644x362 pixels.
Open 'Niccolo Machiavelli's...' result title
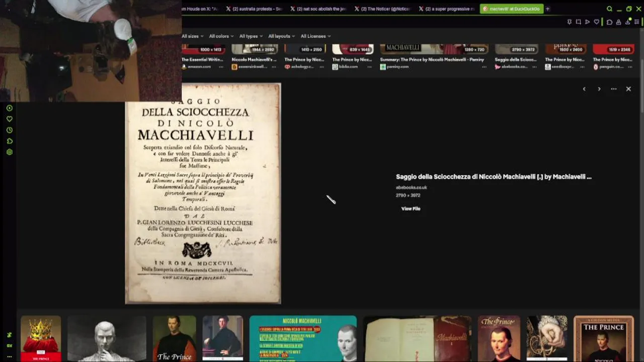(x=254, y=59)
